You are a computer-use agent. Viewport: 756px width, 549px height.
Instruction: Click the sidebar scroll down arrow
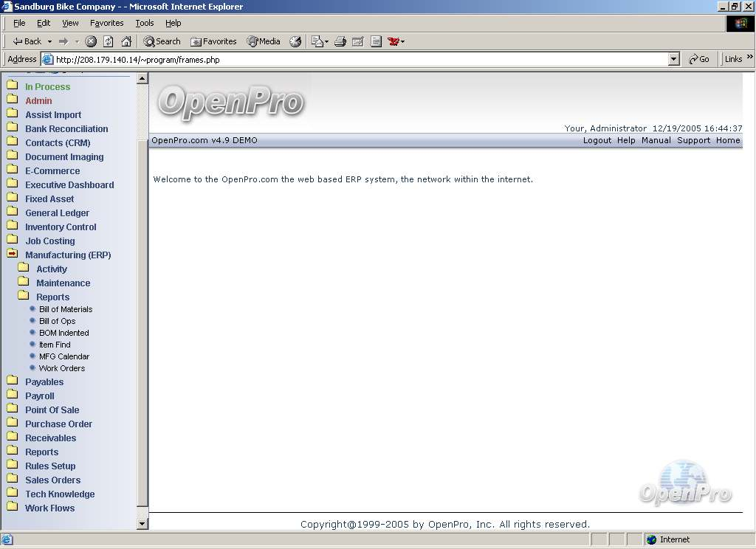(x=142, y=524)
